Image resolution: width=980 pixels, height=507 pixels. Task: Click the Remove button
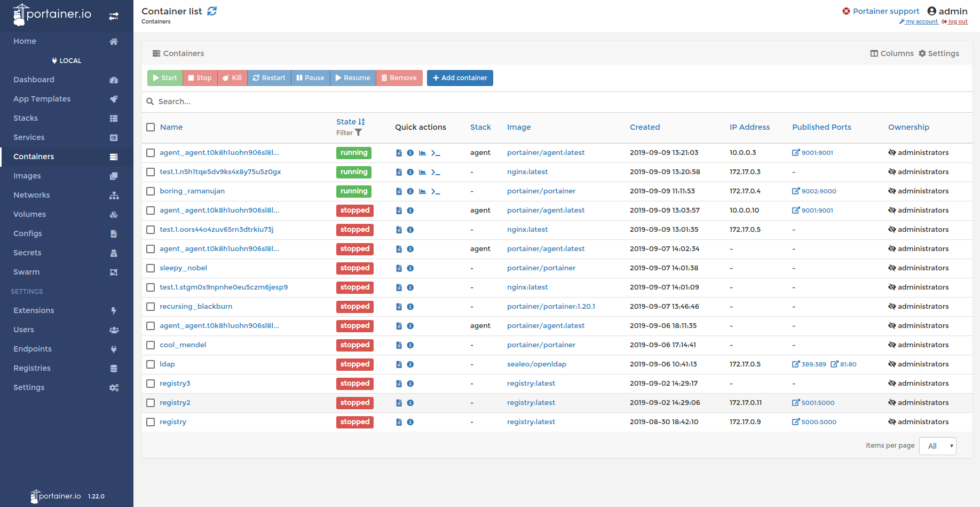click(399, 78)
